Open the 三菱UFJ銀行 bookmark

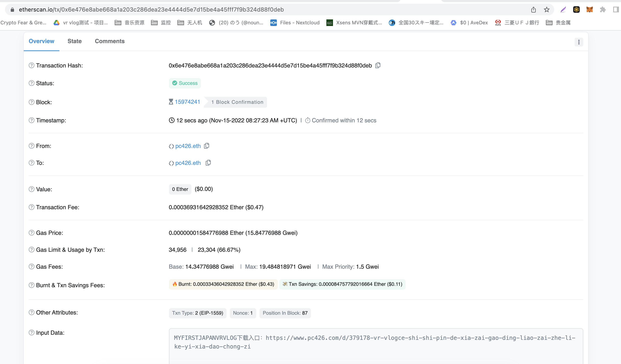pos(517,23)
